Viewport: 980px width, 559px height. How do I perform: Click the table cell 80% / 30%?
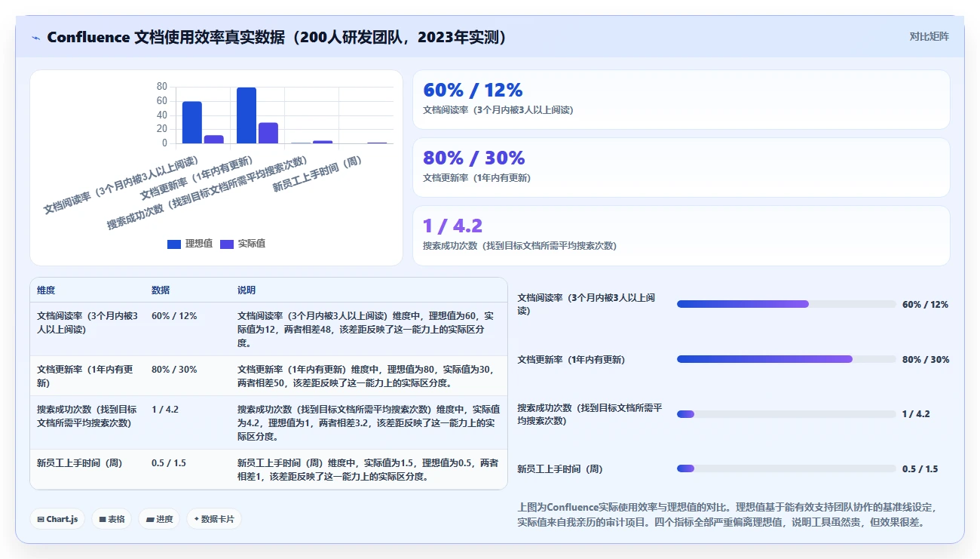click(x=174, y=369)
